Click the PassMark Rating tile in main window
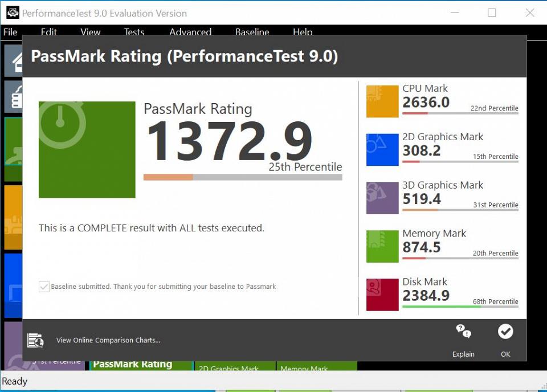 [141, 365]
